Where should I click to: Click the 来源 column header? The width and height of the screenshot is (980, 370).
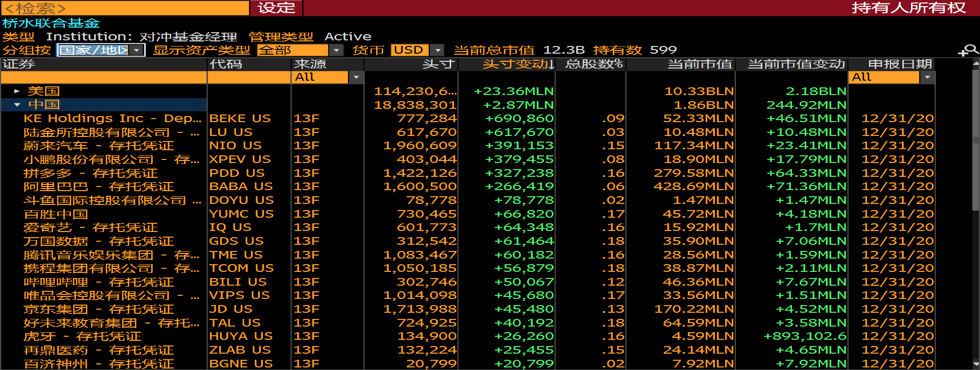(x=328, y=64)
